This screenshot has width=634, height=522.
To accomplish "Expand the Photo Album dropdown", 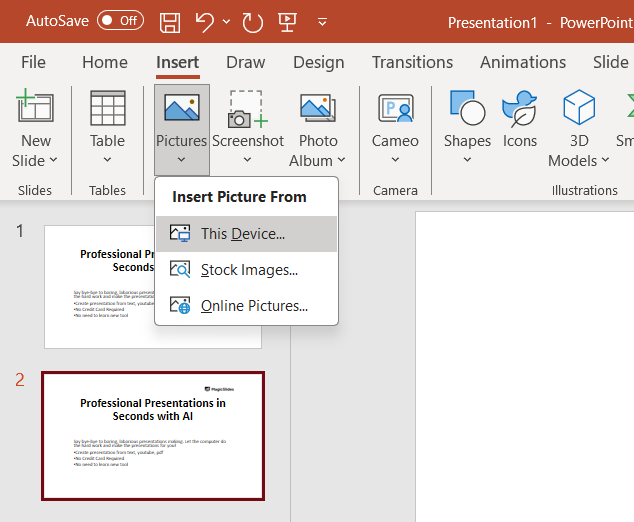I will (x=317, y=160).
